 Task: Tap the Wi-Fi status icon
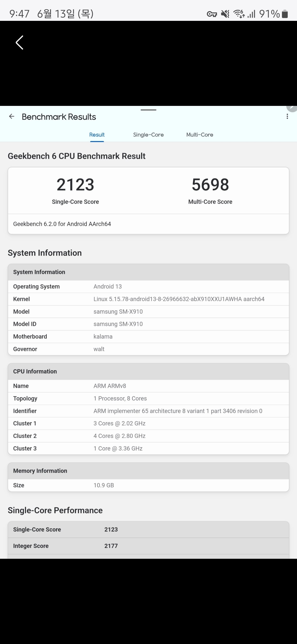[x=239, y=14]
